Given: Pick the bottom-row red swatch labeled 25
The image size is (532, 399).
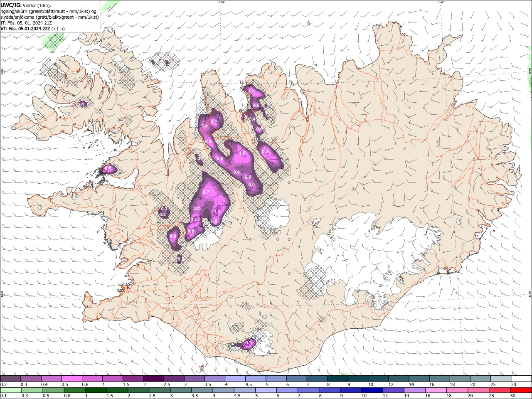Looking at the screenshot, I should pos(500,390).
